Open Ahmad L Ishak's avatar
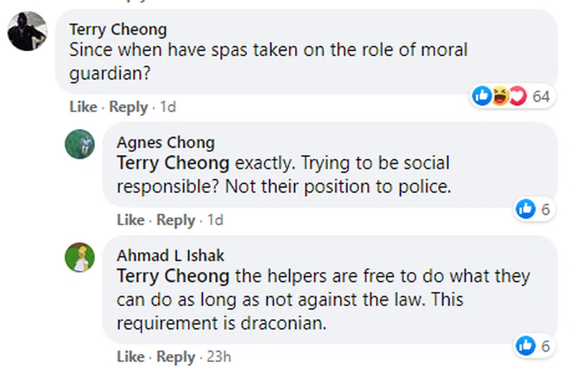 click(x=80, y=257)
